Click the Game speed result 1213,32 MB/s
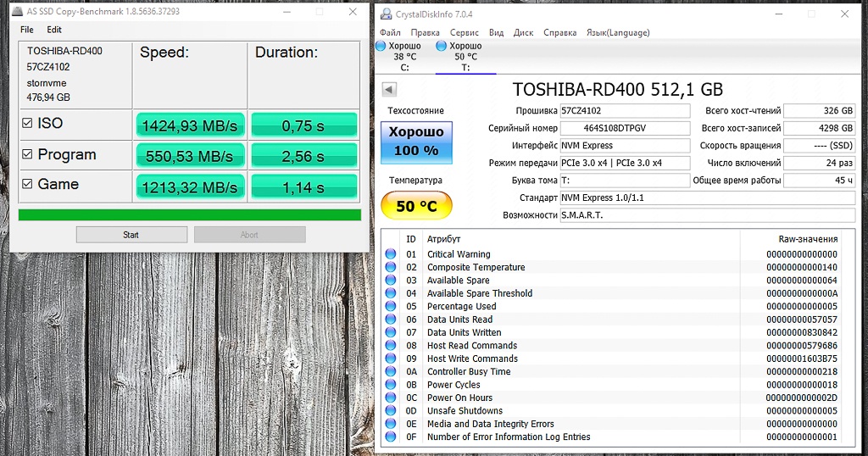 point(189,187)
